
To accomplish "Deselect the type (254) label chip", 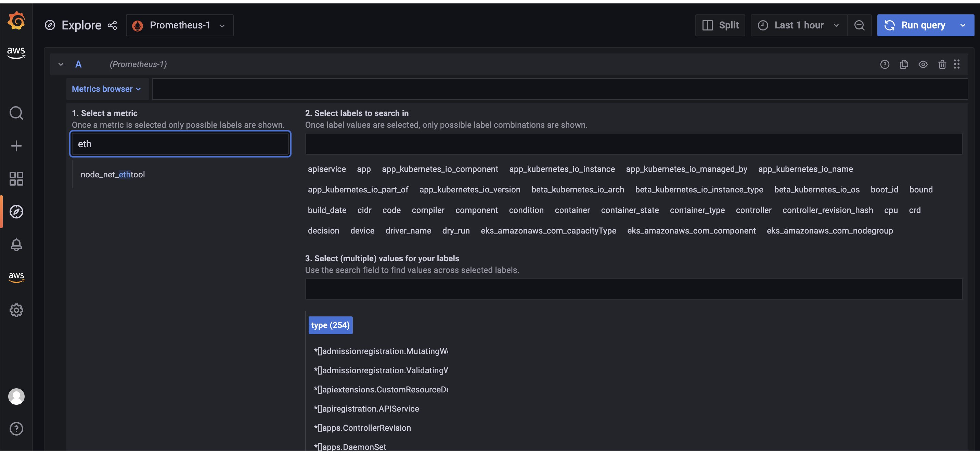I will [330, 325].
